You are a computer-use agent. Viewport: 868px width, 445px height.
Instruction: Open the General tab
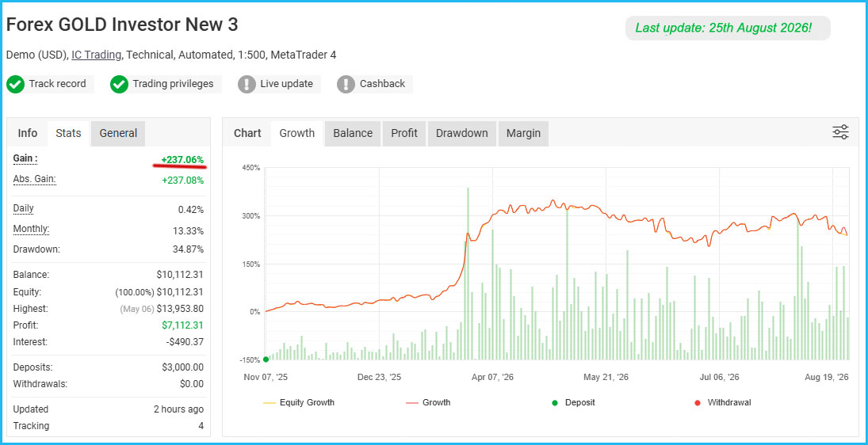coord(118,133)
